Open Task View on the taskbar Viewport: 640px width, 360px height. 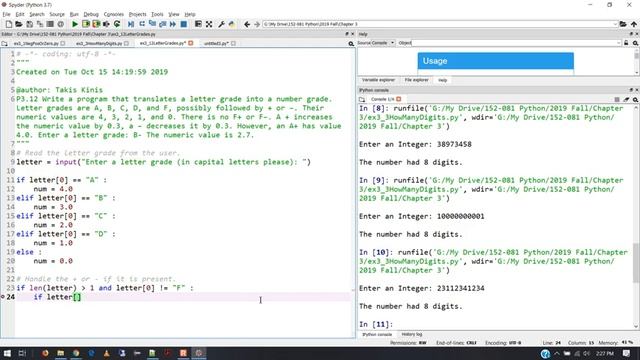22,353
